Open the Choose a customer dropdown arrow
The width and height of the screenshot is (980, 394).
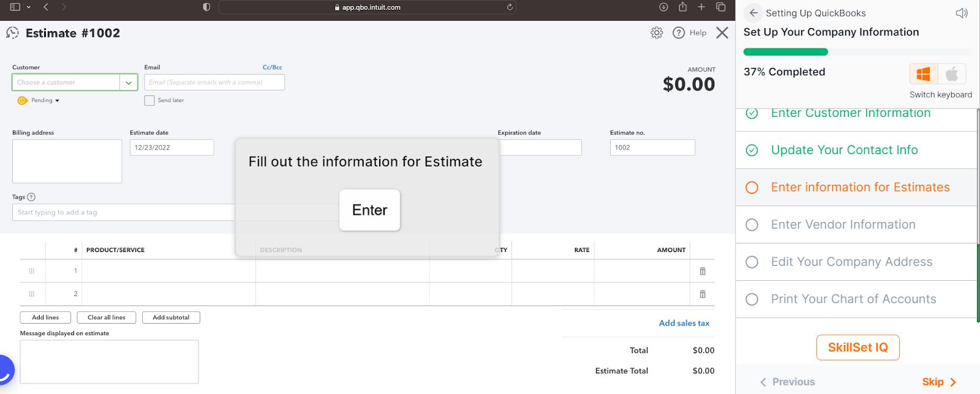point(129,83)
